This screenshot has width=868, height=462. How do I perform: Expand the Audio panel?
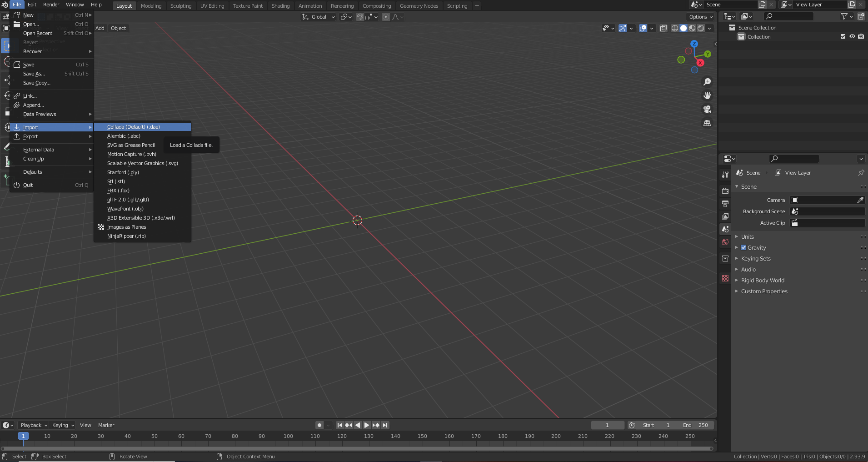click(748, 269)
